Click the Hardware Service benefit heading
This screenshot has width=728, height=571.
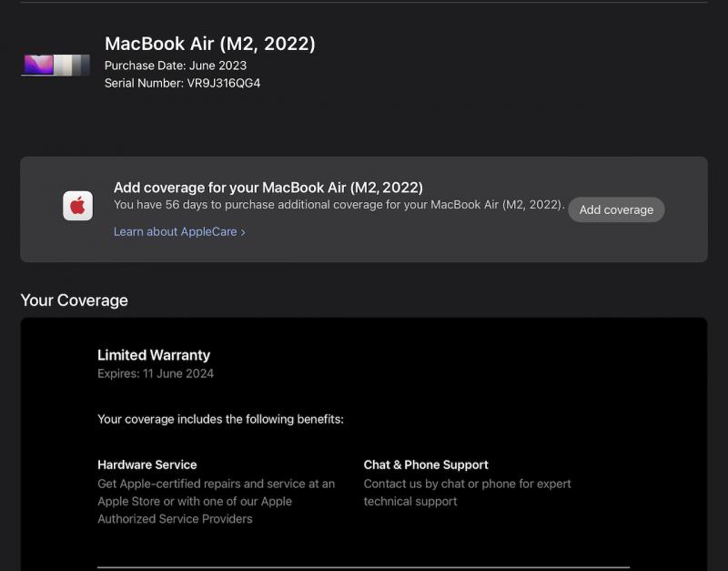[147, 464]
